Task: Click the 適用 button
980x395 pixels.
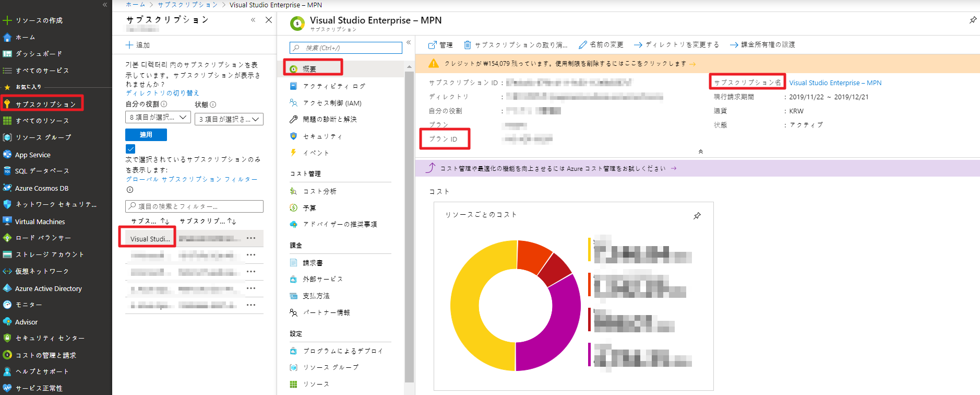Action: [x=146, y=135]
